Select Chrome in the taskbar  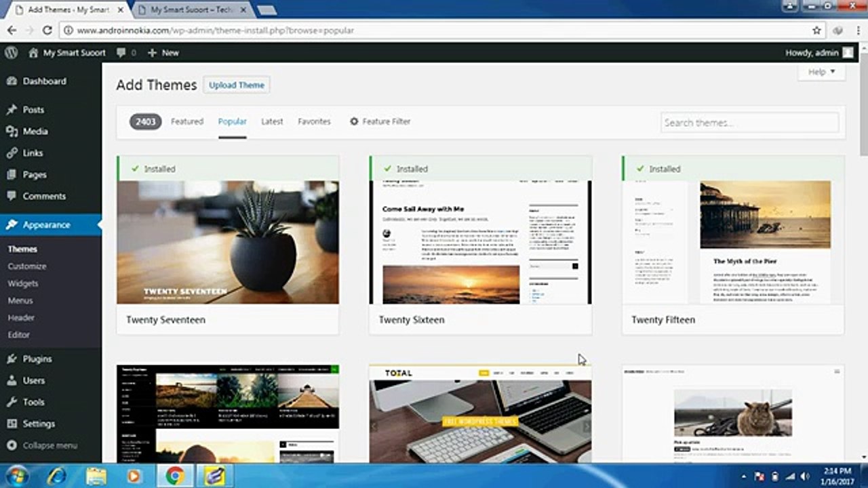(x=175, y=476)
